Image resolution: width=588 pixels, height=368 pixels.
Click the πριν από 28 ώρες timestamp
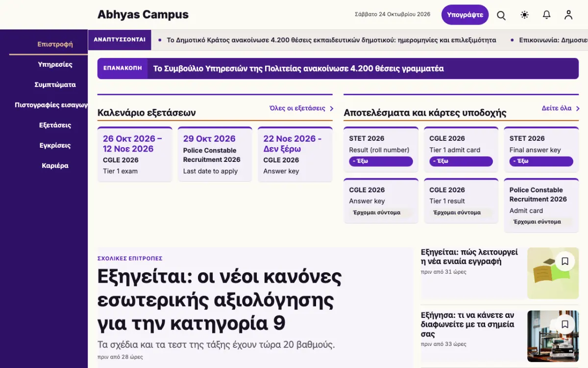point(120,357)
